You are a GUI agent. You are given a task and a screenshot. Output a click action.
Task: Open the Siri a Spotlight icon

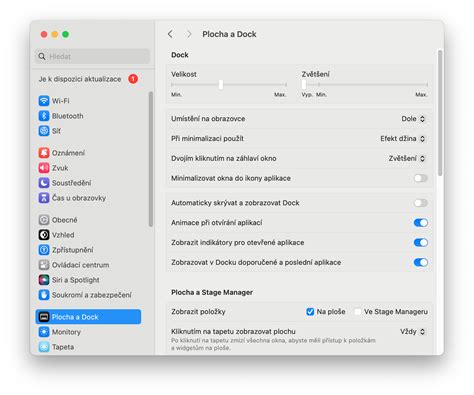[x=44, y=280]
